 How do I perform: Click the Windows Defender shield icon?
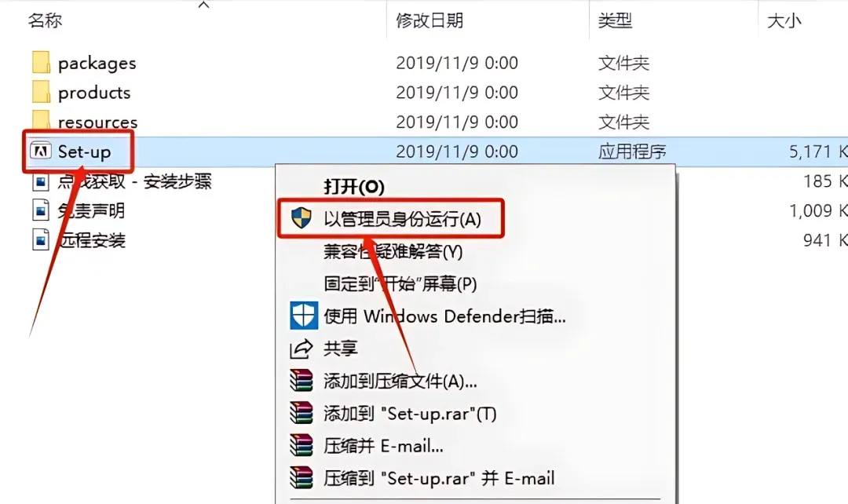[303, 316]
